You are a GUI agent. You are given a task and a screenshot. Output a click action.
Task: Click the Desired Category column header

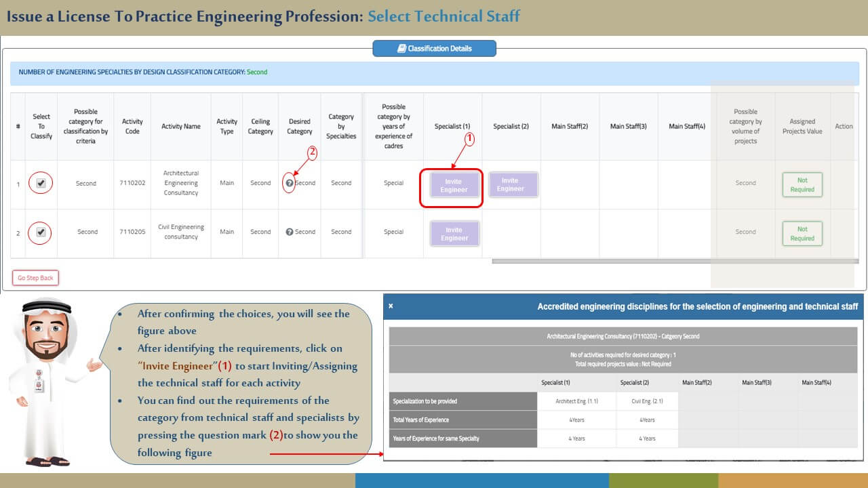click(299, 127)
